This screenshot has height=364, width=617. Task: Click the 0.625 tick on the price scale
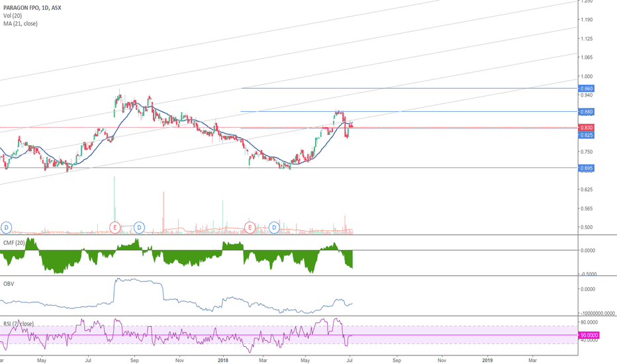pyautogui.click(x=587, y=189)
